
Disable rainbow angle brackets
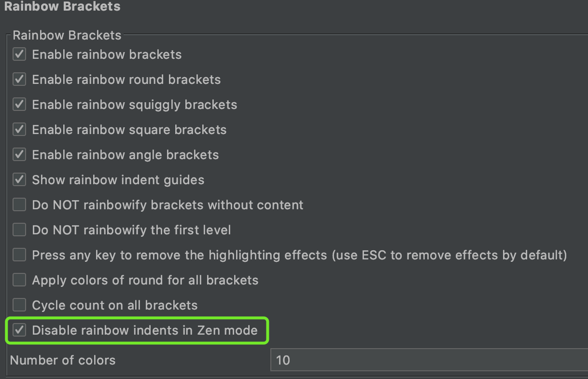coord(19,154)
